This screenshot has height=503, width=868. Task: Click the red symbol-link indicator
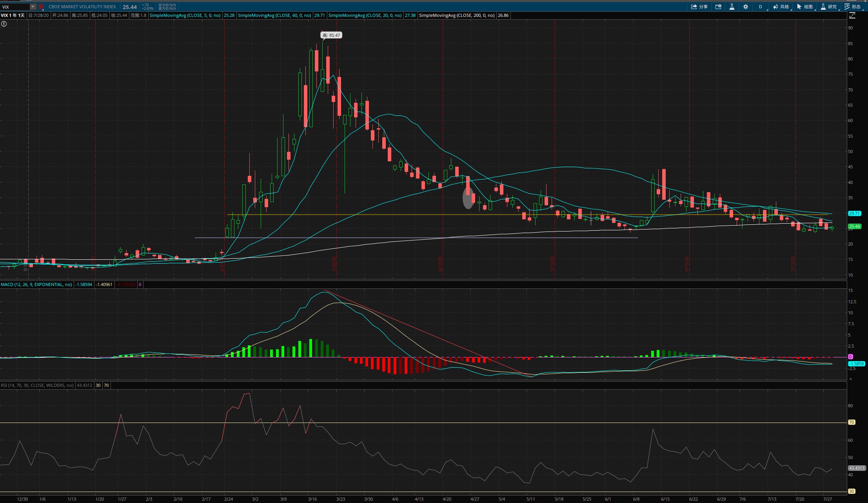pos(41,7)
